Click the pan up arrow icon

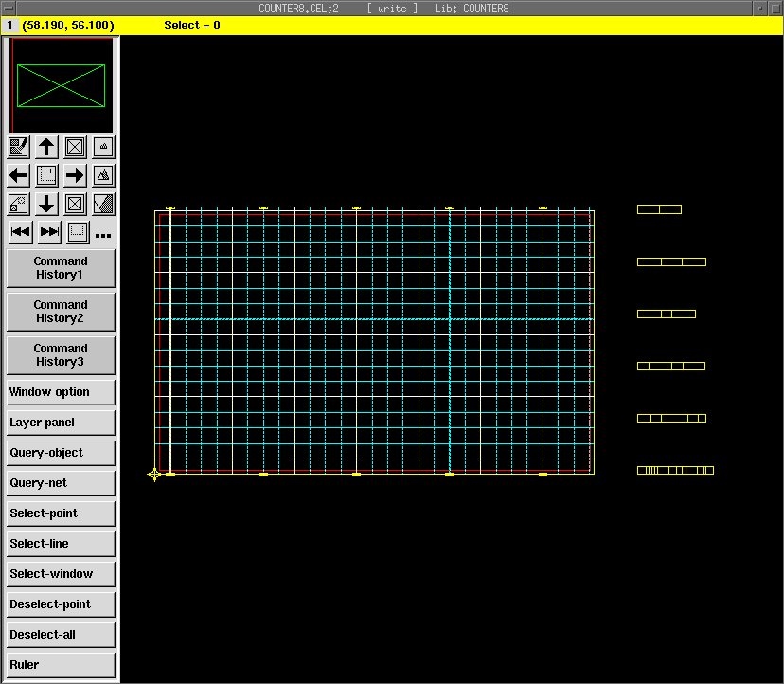[46, 147]
